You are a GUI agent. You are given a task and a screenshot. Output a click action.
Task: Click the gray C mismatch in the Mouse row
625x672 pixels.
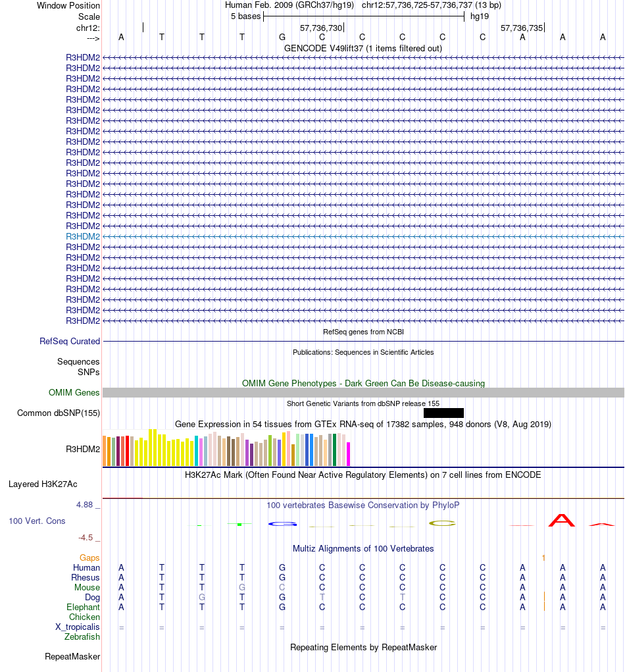click(x=282, y=587)
